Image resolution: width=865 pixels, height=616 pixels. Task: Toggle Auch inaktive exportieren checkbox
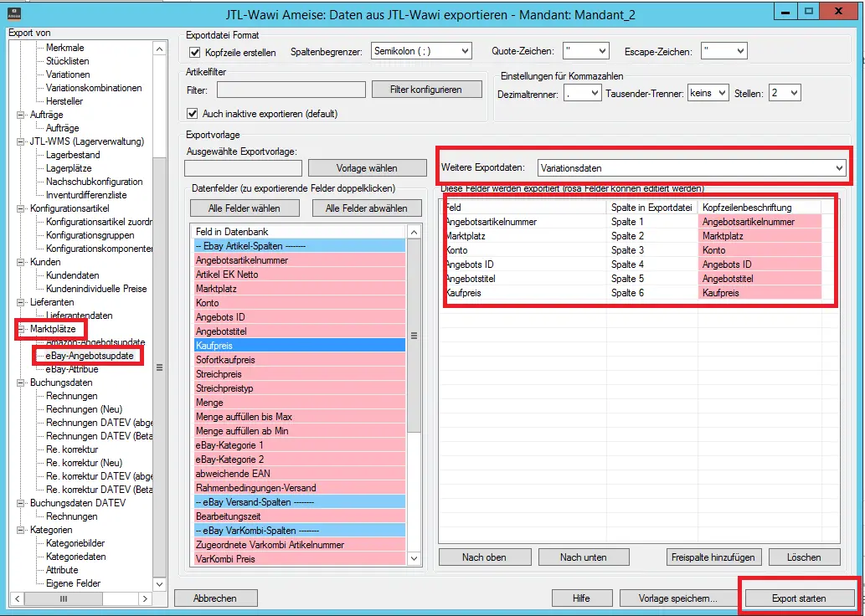(x=193, y=114)
